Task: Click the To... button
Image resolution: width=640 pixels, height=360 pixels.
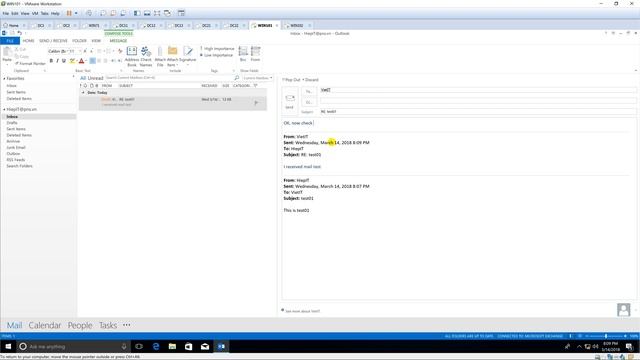Action: (x=309, y=91)
